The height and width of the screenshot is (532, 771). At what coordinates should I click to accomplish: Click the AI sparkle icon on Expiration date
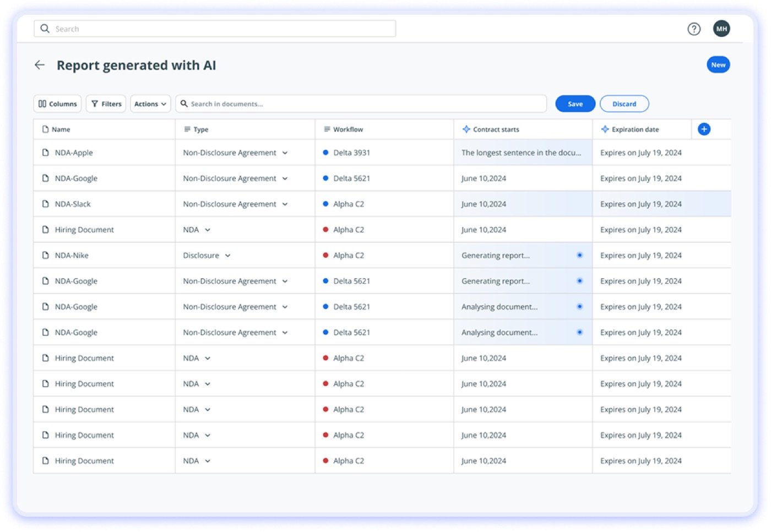tap(605, 129)
